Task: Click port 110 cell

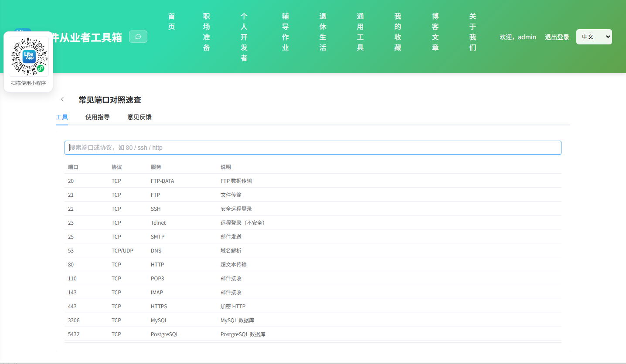Action: point(72,279)
